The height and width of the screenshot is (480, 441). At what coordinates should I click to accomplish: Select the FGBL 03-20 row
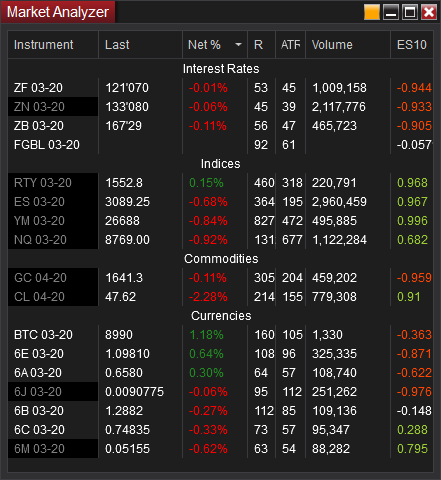[220, 145]
